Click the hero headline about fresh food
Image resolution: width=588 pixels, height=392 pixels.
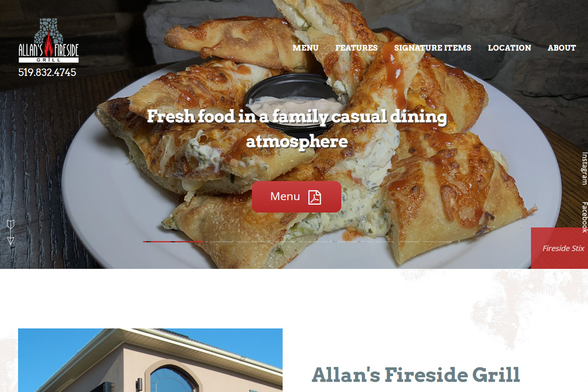(x=297, y=129)
